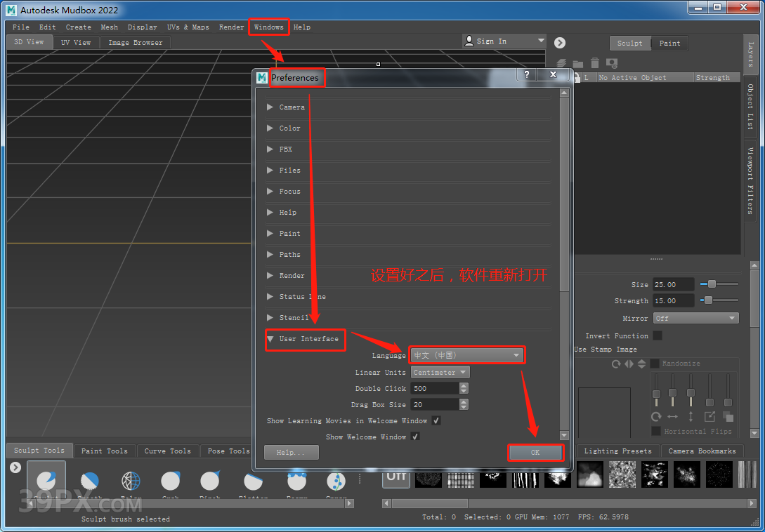This screenshot has width=765, height=532.
Task: Open the Windows menu
Action: 268,27
